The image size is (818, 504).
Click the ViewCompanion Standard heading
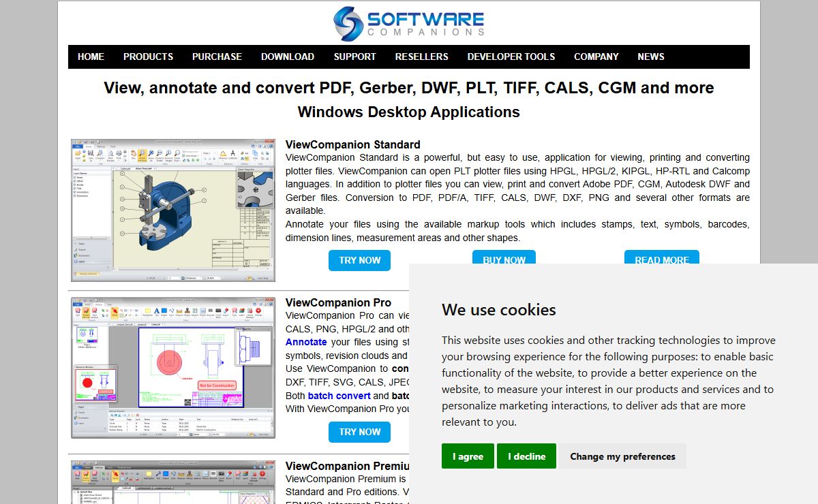[353, 144]
